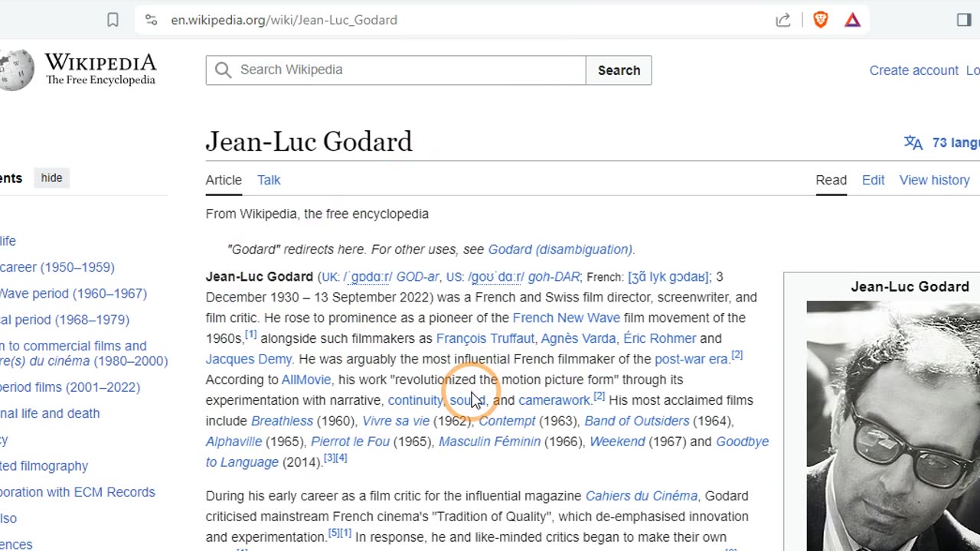The width and height of the screenshot is (980, 551).
Task: Open the Alphaville link
Action: 234,442
